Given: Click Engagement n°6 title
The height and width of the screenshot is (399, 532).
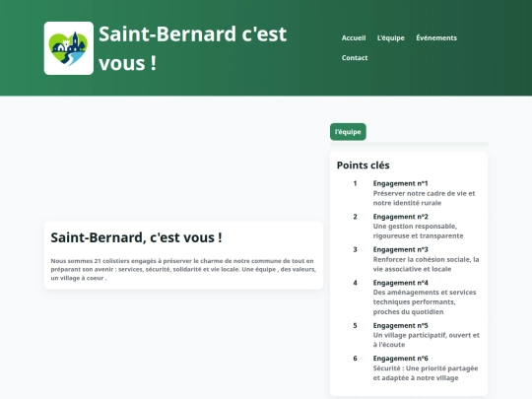Looking at the screenshot, I should point(401,359).
